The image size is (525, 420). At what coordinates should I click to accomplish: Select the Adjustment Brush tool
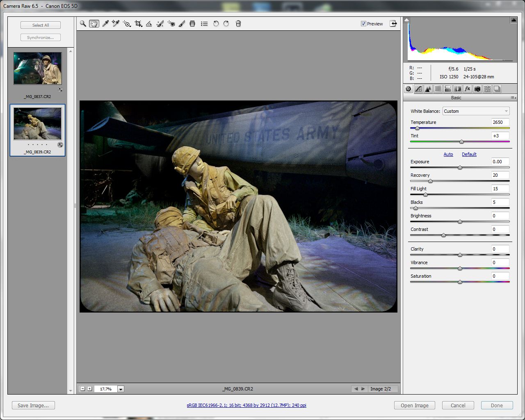pyautogui.click(x=182, y=24)
